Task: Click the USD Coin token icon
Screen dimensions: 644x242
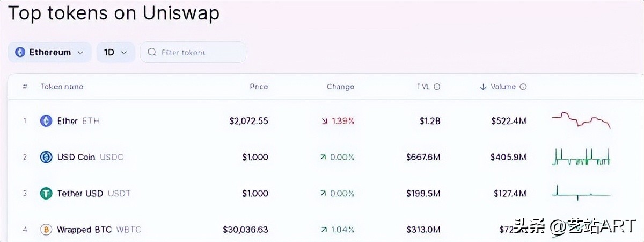Action: click(x=46, y=157)
